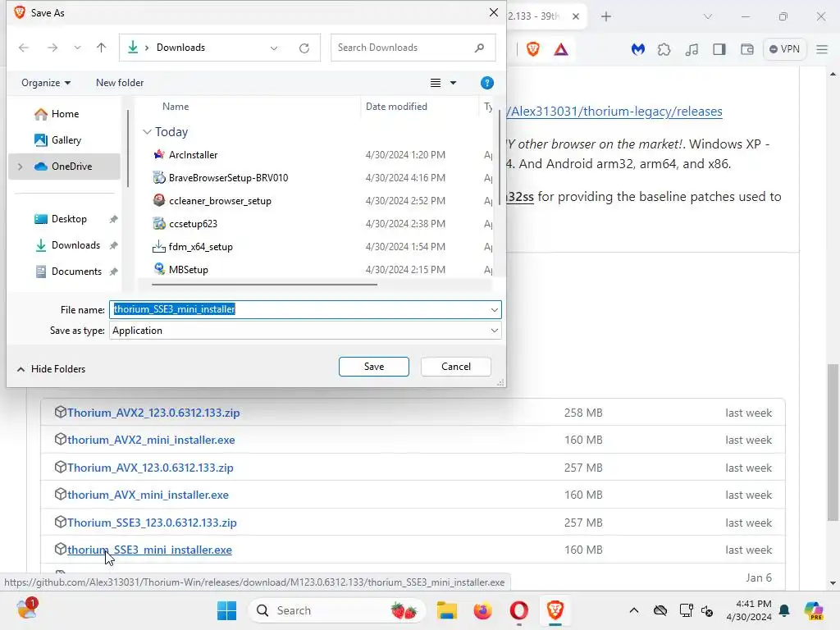Close the Save As dialog
The width and height of the screenshot is (840, 630).
(493, 12)
